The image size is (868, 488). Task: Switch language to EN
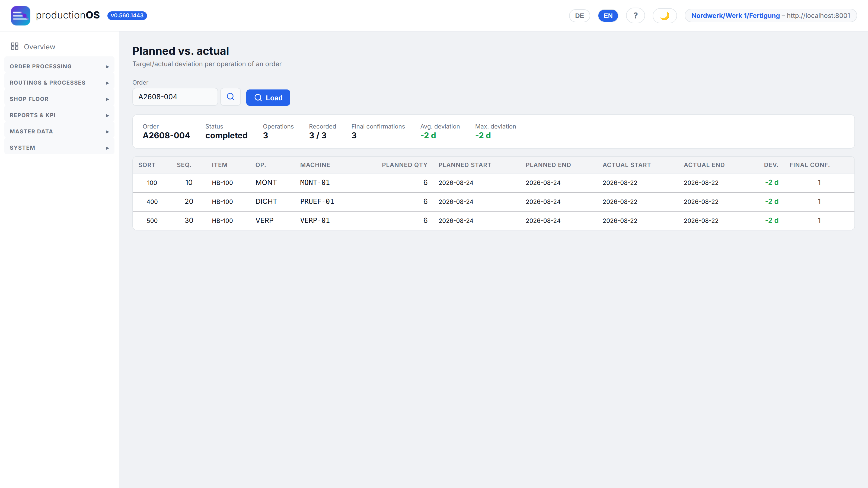click(x=608, y=15)
